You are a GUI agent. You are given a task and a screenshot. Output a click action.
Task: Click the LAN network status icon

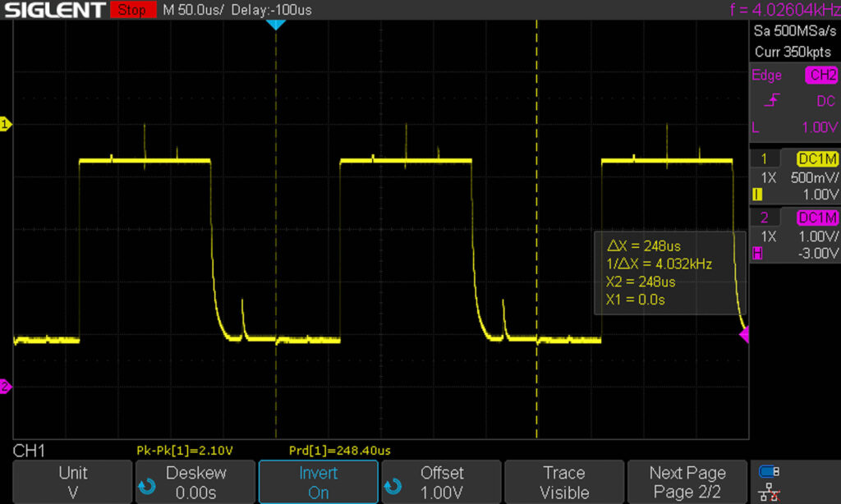click(769, 493)
